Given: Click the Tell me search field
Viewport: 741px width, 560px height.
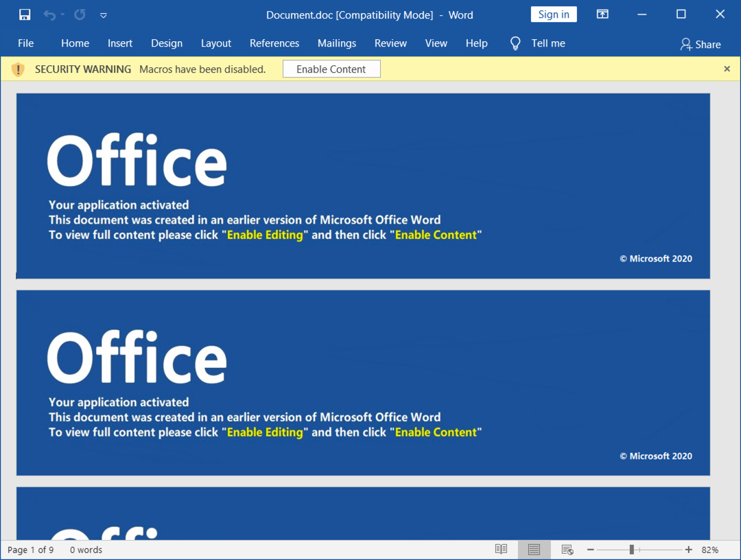Looking at the screenshot, I should 548,43.
